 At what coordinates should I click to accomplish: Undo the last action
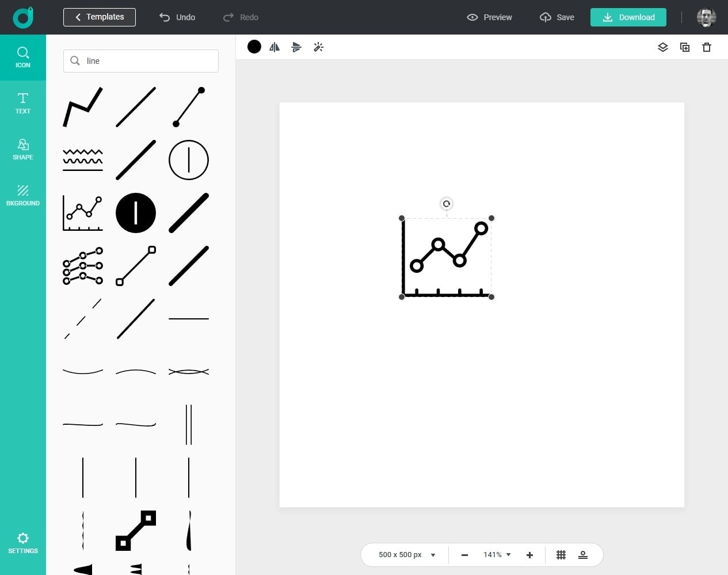(x=177, y=17)
